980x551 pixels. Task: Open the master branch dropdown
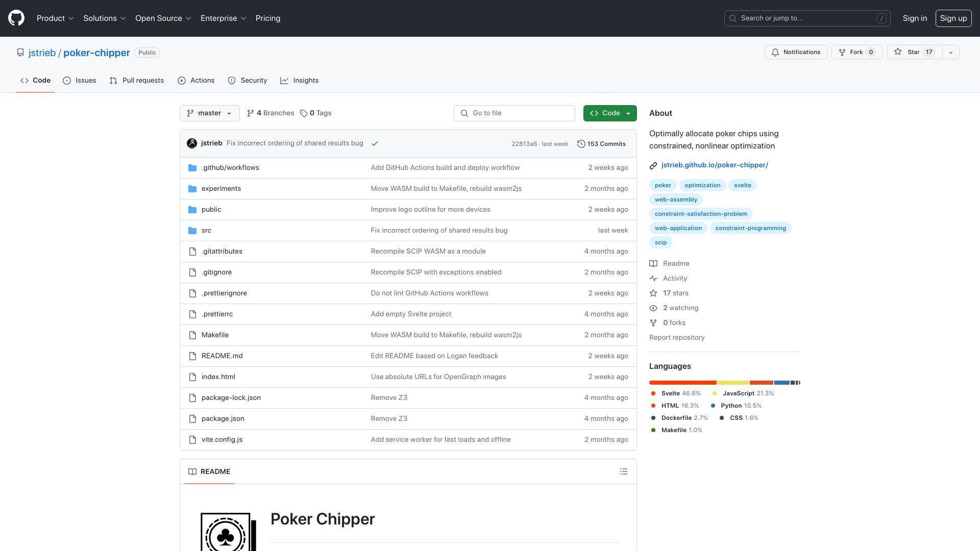(209, 113)
